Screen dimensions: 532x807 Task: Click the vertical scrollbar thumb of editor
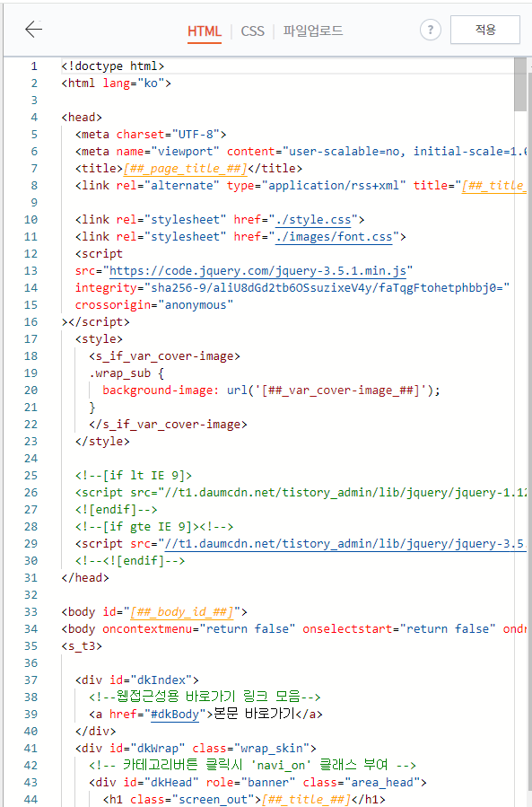coord(520,84)
